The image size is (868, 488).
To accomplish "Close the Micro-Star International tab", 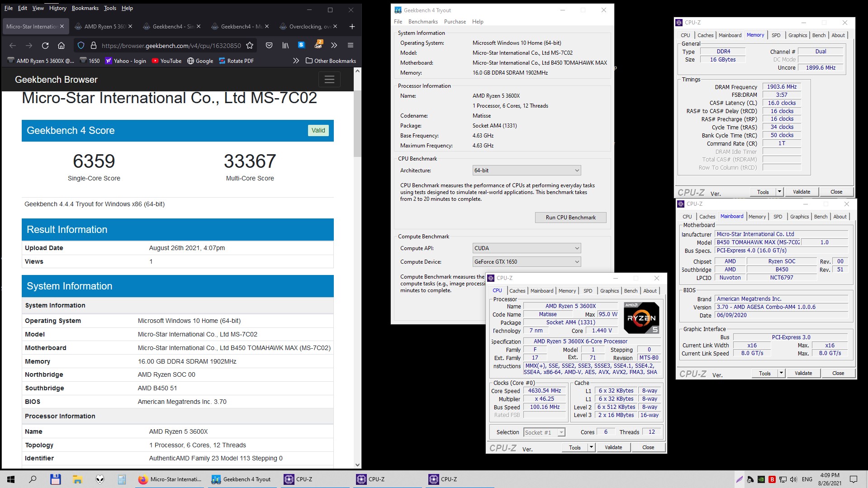I will coord(62,27).
